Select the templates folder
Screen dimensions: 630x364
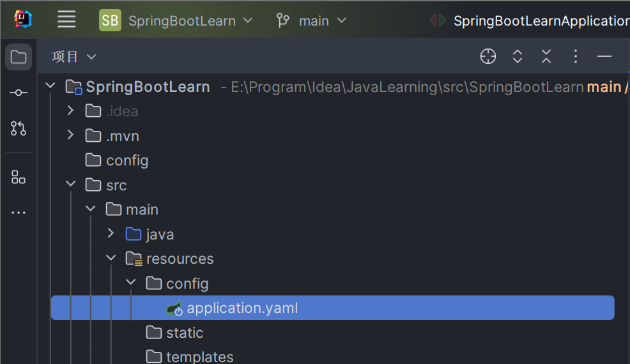[200, 357]
